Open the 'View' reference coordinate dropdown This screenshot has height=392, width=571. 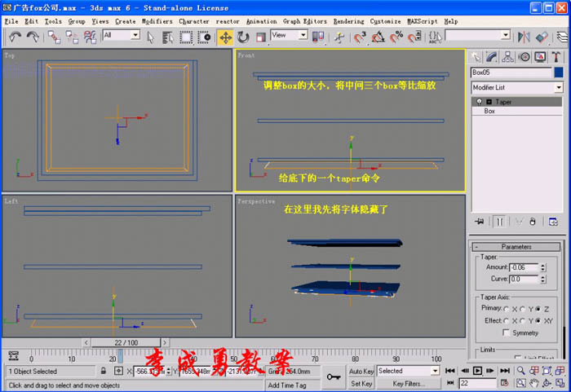(x=303, y=35)
